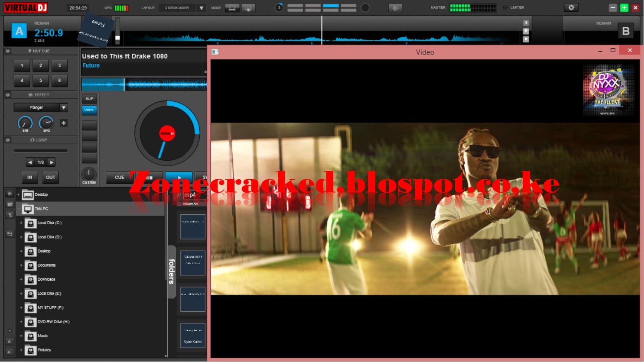Image resolution: width=644 pixels, height=362 pixels.
Task: Click hot cue pad 3
Action: 59,65
